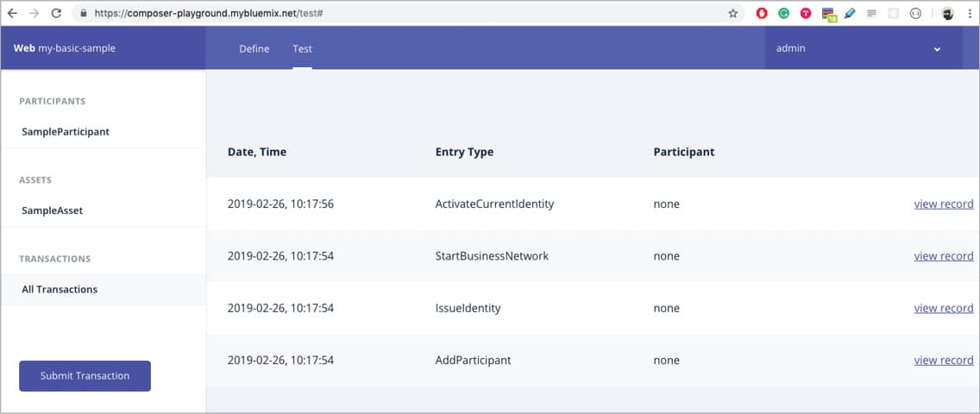This screenshot has height=414, width=980.
Task: Bookmark this page with the star icon
Action: click(x=733, y=14)
